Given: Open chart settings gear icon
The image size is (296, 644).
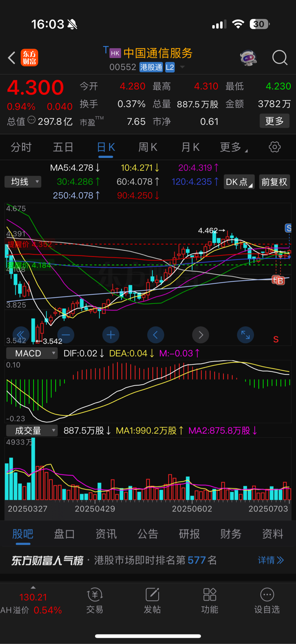Looking at the screenshot, I should tap(274, 147).
